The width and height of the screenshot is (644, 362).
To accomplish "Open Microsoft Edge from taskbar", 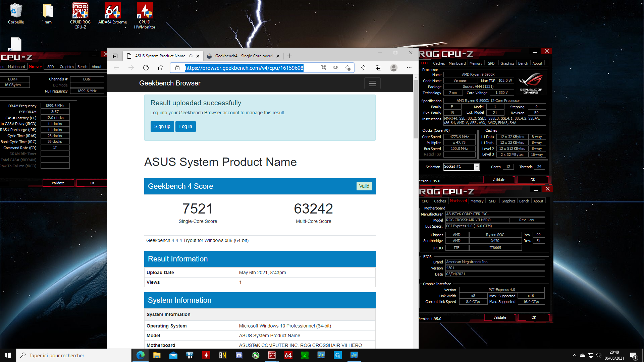I will pos(141,355).
